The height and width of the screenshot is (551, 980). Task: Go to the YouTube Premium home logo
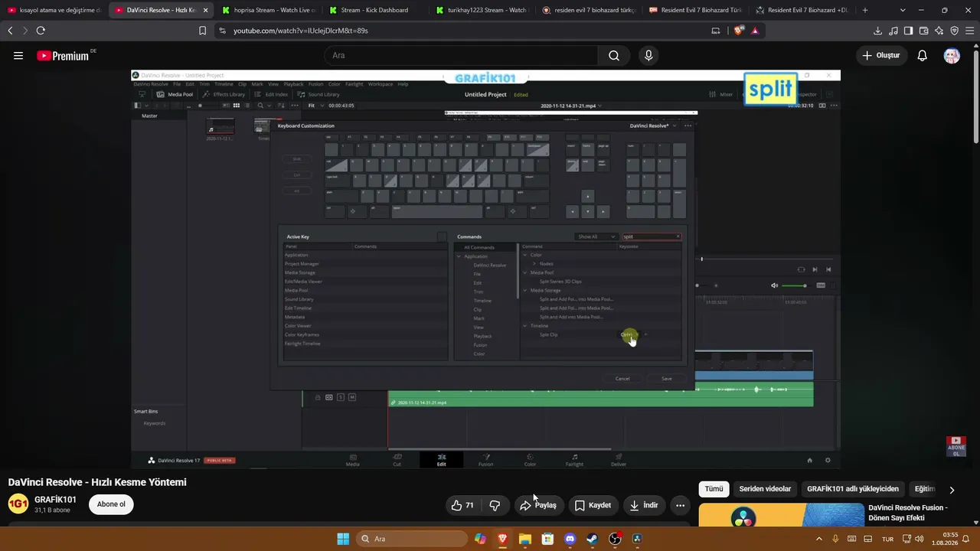click(63, 56)
